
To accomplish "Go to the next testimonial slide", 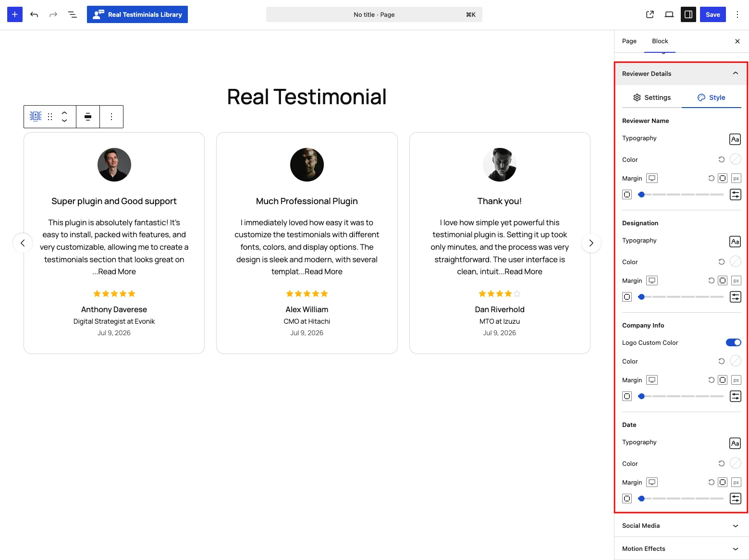I will tap(591, 243).
